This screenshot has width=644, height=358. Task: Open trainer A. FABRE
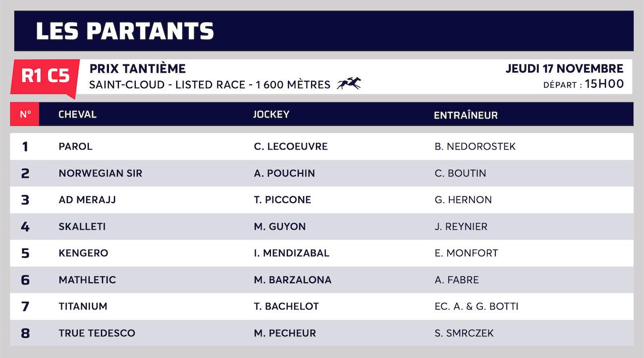pyautogui.click(x=457, y=280)
